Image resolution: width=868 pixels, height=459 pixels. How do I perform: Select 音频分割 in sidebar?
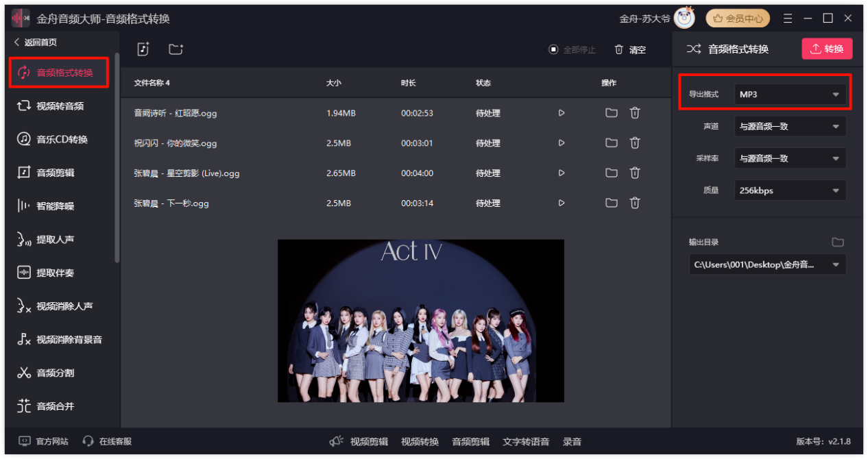tap(59, 373)
